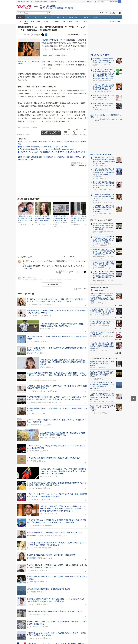Open the 記事に関する報告 link
This screenshot has width=138, height=644.
pyautogui.click(x=24, y=134)
